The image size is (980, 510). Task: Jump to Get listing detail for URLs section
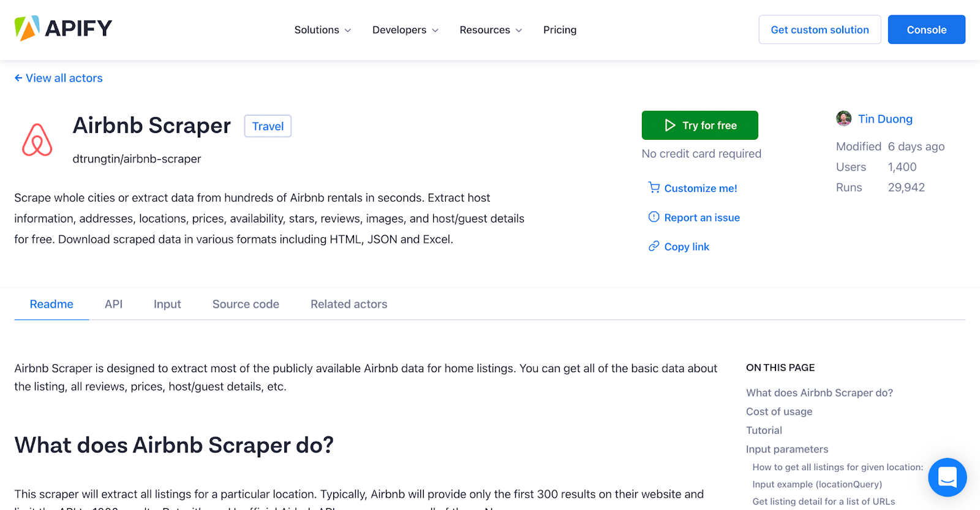[x=823, y=501]
